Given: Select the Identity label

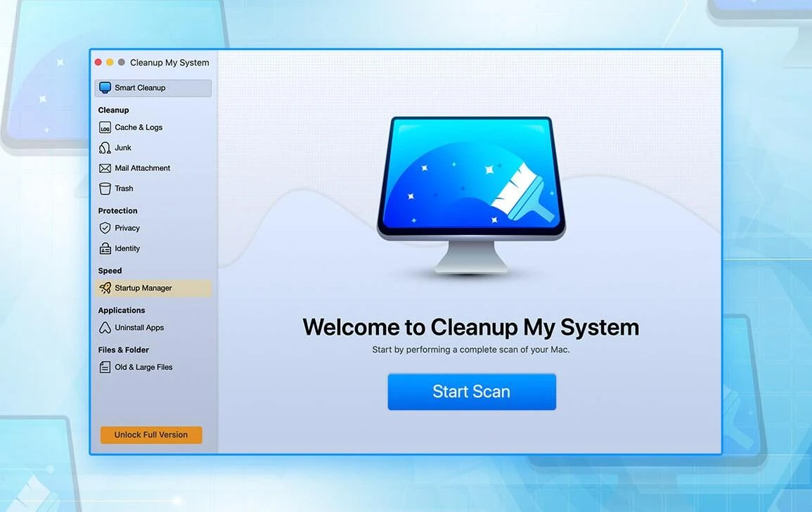Looking at the screenshot, I should [x=127, y=248].
